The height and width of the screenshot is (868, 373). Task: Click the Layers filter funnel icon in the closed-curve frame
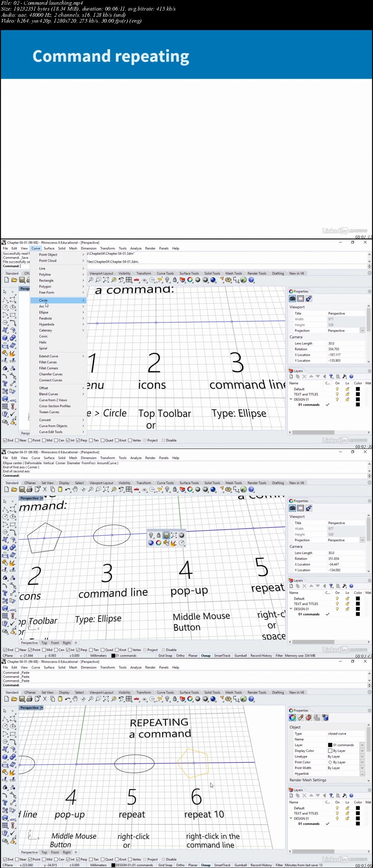[331, 795]
